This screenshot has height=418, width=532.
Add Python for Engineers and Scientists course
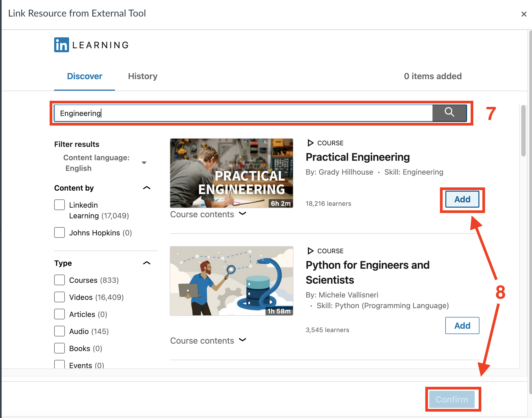coord(462,325)
